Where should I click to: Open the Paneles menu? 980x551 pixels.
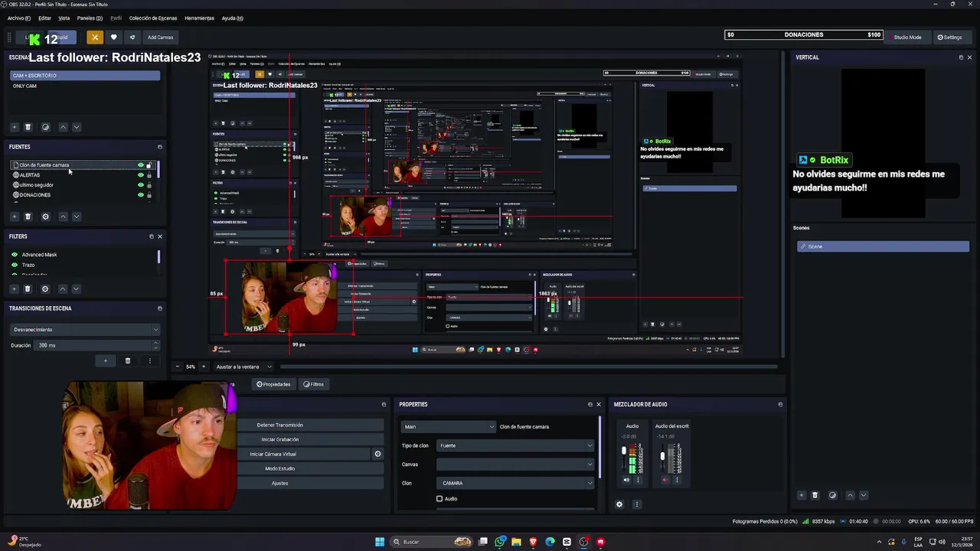click(90, 18)
